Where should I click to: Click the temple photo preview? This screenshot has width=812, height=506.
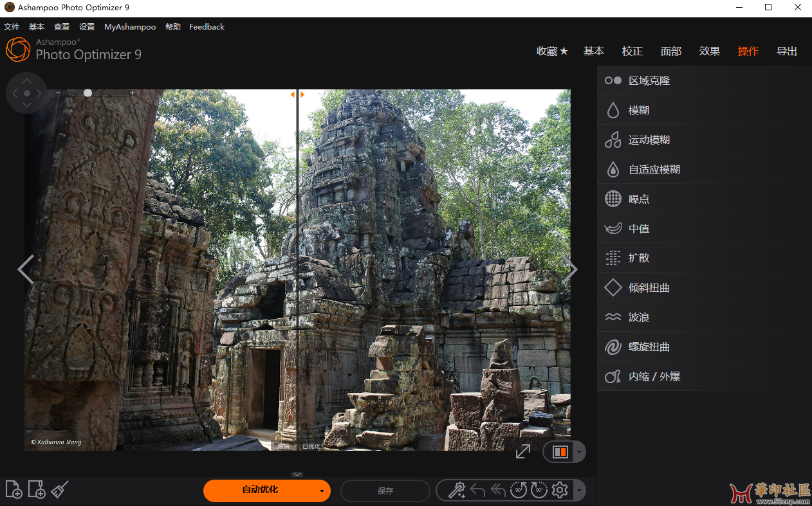coord(297,269)
